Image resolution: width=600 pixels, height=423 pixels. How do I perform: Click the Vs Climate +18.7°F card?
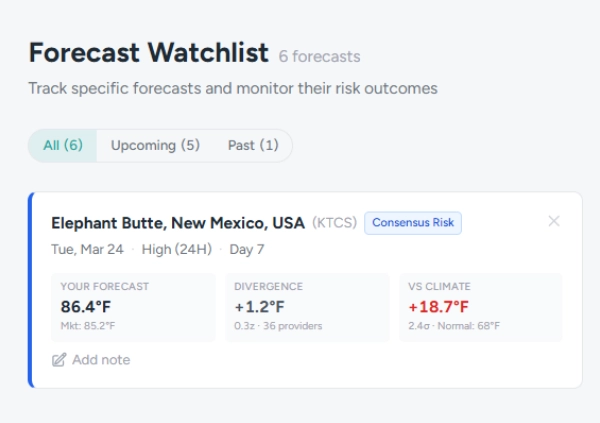(480, 306)
